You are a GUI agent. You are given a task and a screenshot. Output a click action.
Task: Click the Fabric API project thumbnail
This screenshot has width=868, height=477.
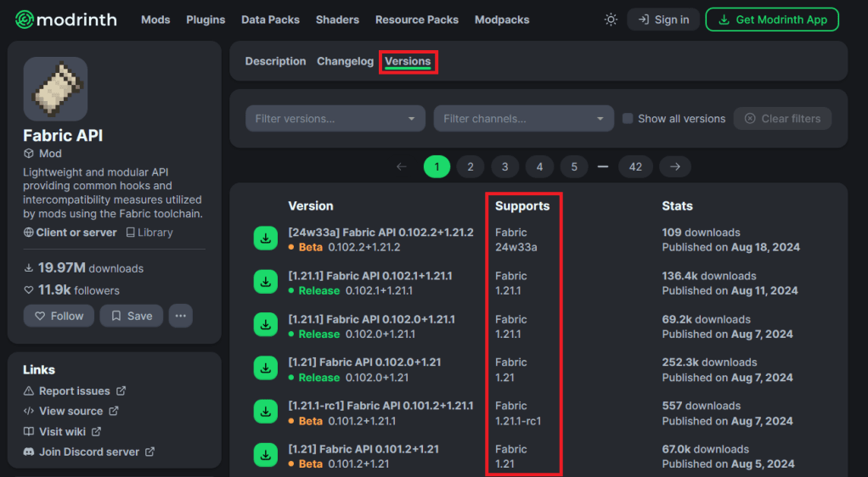[x=55, y=89]
